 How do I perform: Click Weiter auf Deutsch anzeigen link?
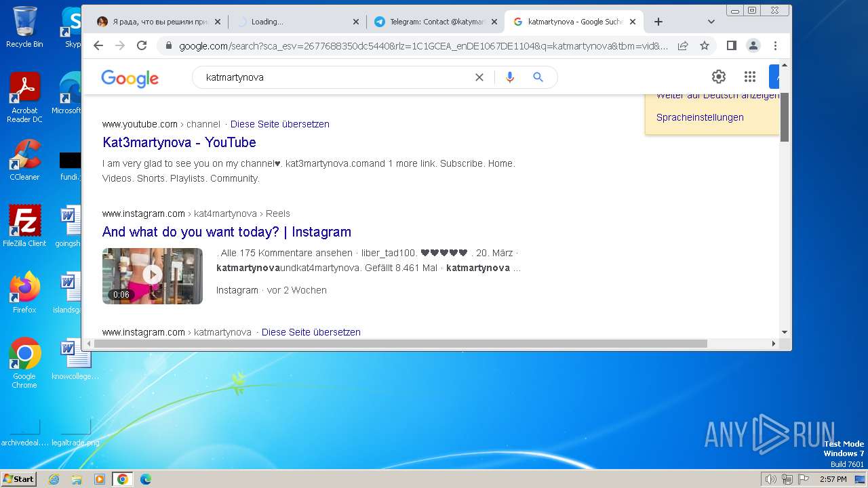click(x=717, y=96)
